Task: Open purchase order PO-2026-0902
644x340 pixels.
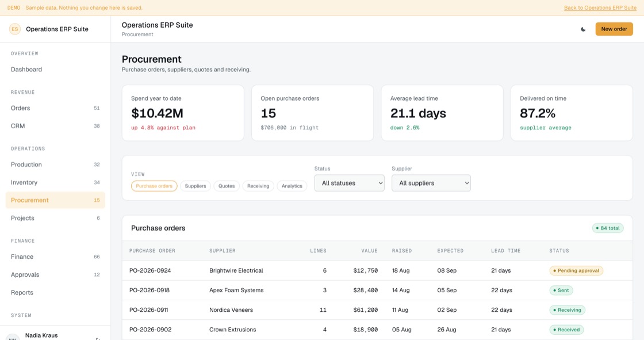Action: click(150, 330)
